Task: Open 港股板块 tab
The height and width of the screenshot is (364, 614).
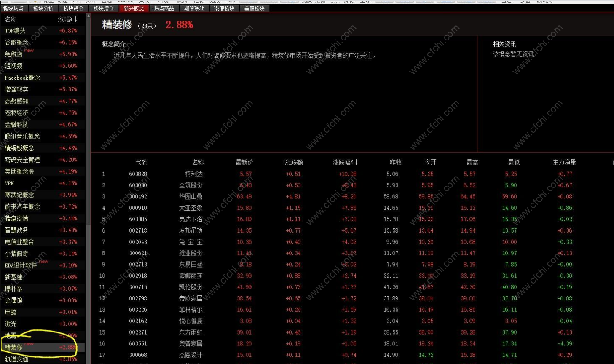Action: 224,8
